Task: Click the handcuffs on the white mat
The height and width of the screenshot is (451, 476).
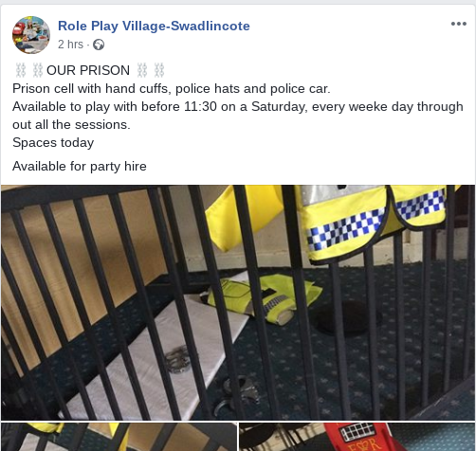Action: point(178,360)
